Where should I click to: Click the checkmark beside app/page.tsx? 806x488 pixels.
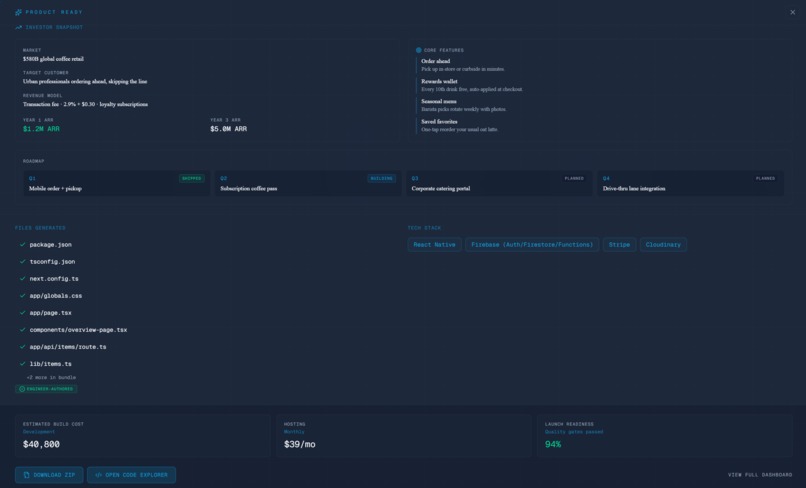23,313
